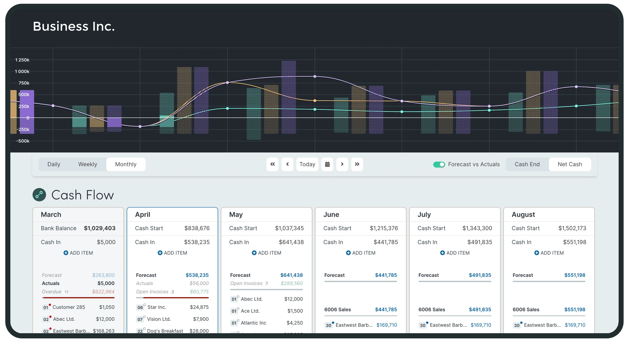Viewport: 629px width, 364px height.
Task: Jump forward with double-right arrows button
Action: click(357, 164)
